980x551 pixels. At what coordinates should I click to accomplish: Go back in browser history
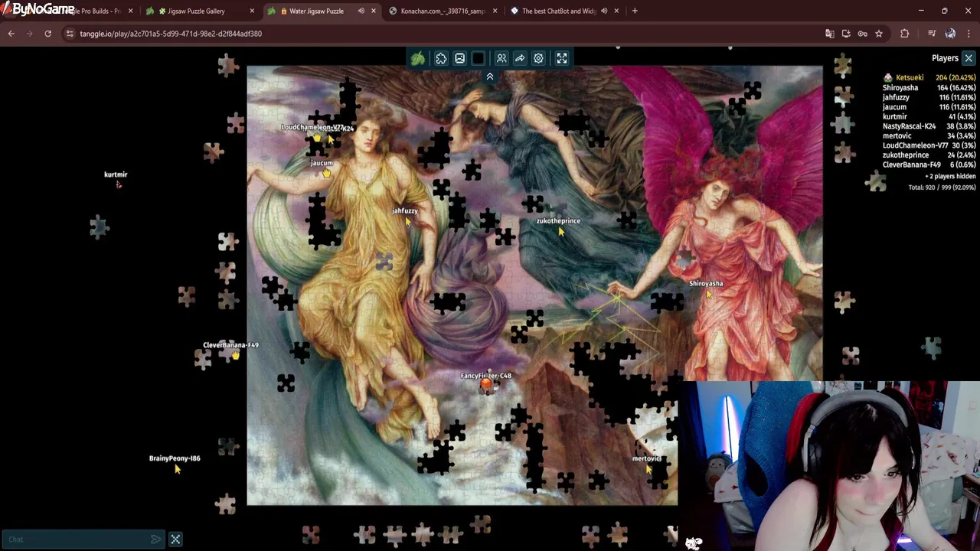tap(11, 34)
